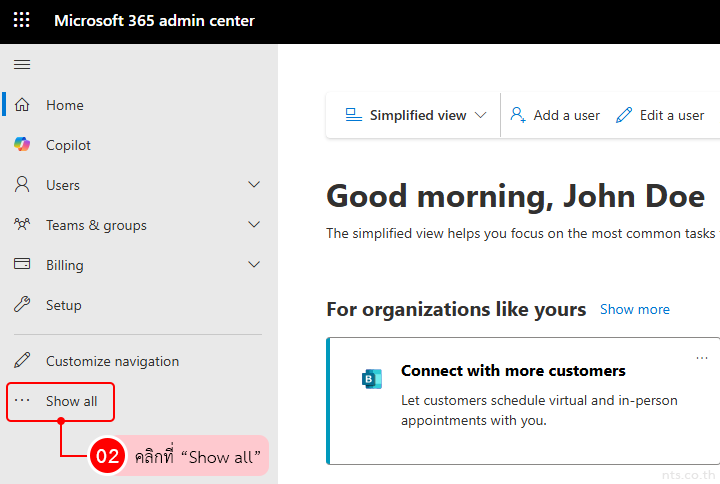This screenshot has height=484, width=720.
Task: Click the Add a user button
Action: (x=555, y=115)
